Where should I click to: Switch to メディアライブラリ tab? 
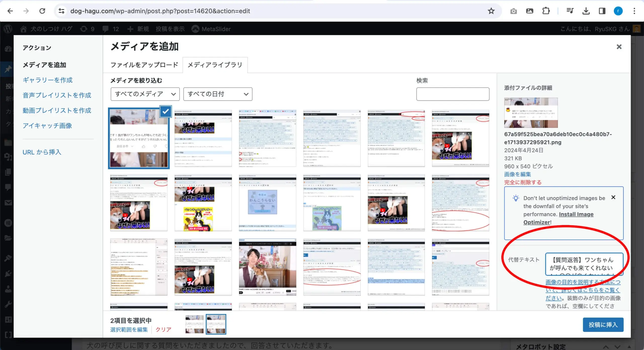coord(215,65)
